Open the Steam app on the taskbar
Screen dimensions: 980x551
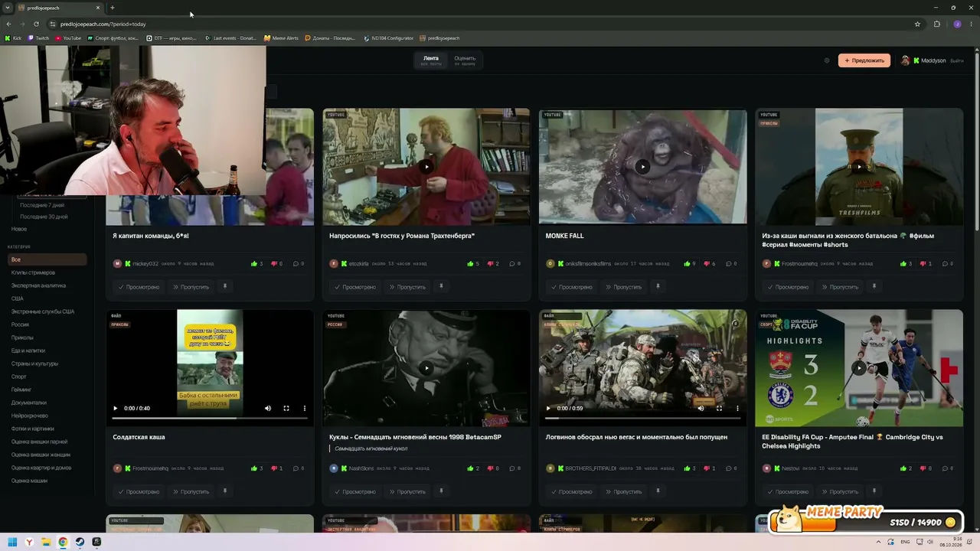(80, 542)
